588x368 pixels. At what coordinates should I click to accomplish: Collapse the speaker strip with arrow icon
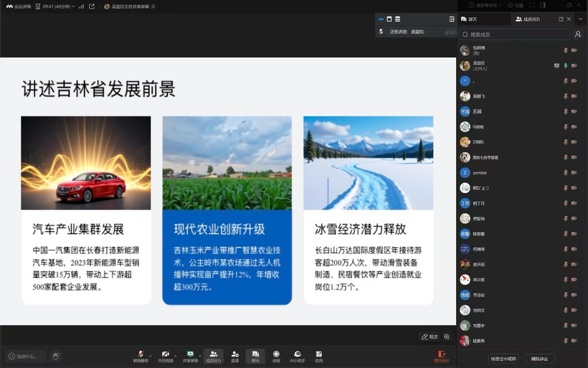(452, 19)
